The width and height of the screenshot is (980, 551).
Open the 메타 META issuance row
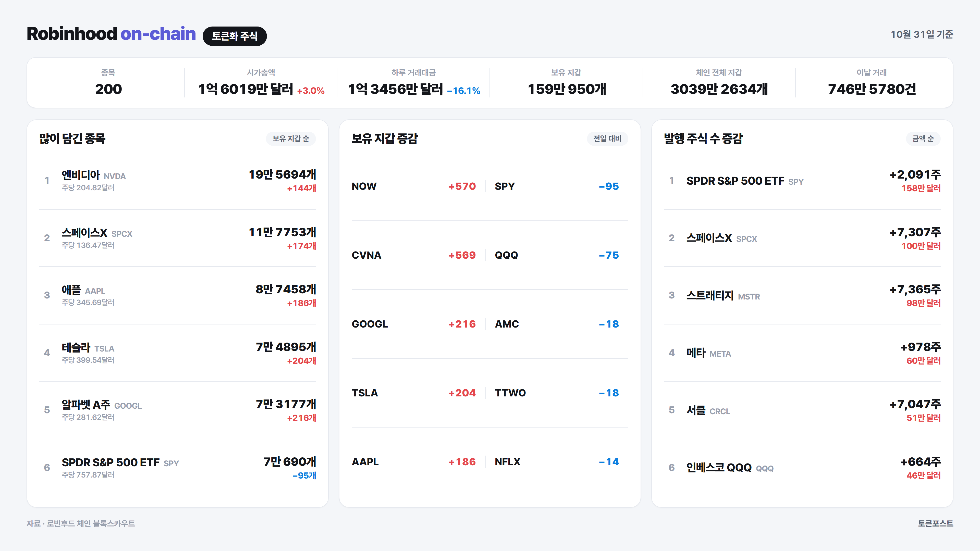pyautogui.click(x=802, y=353)
